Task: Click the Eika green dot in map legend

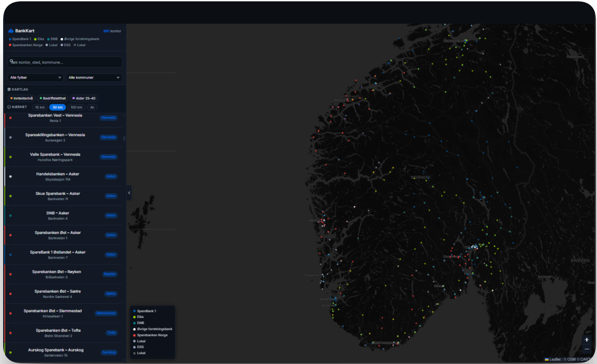Action: coord(135,317)
